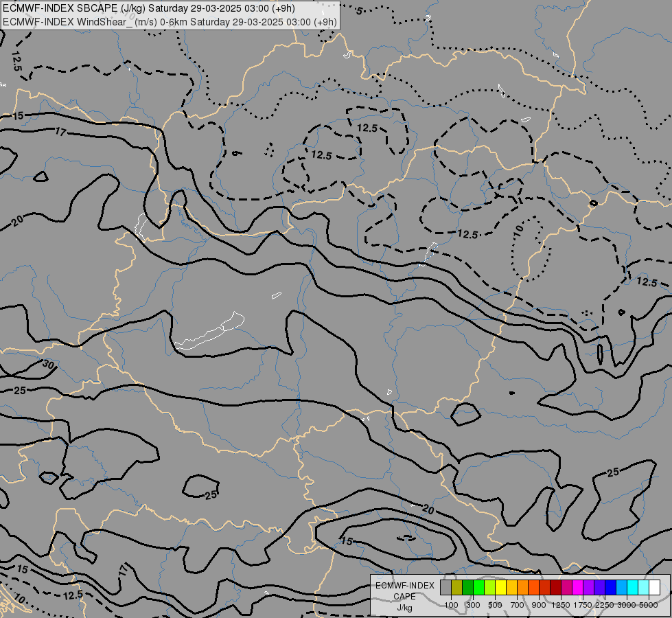The image size is (672, 618).
Task: Pick the pure yellow legend swatch
Action: coord(500,587)
